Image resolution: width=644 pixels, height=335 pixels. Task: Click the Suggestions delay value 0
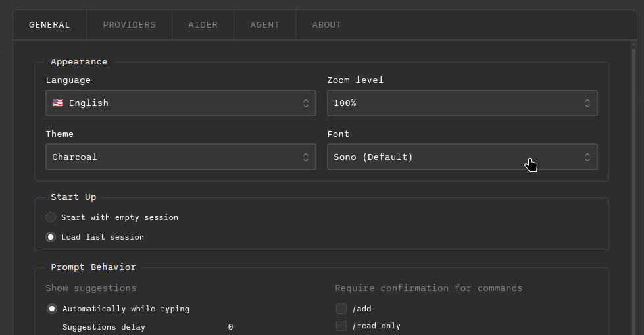point(230,327)
